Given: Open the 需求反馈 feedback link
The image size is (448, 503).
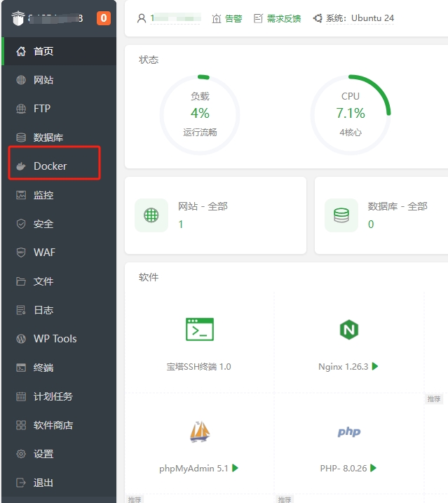Looking at the screenshot, I should pos(277,19).
